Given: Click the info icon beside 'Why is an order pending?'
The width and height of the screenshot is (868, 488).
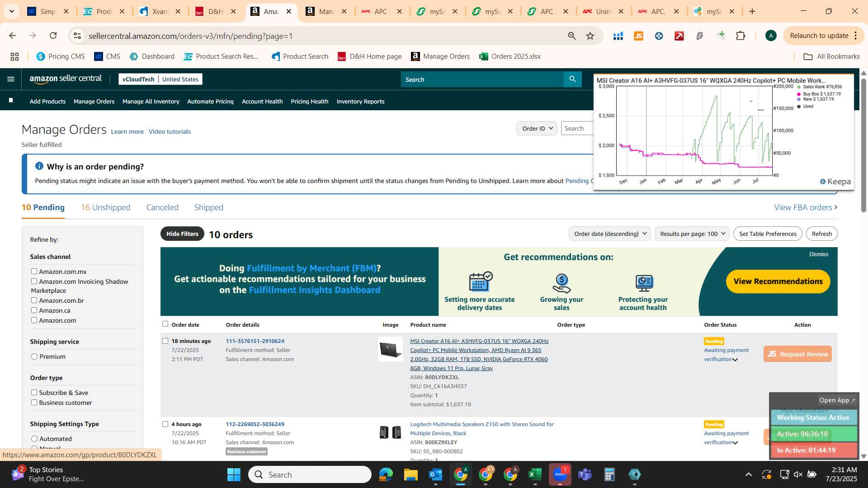Looking at the screenshot, I should [39, 166].
